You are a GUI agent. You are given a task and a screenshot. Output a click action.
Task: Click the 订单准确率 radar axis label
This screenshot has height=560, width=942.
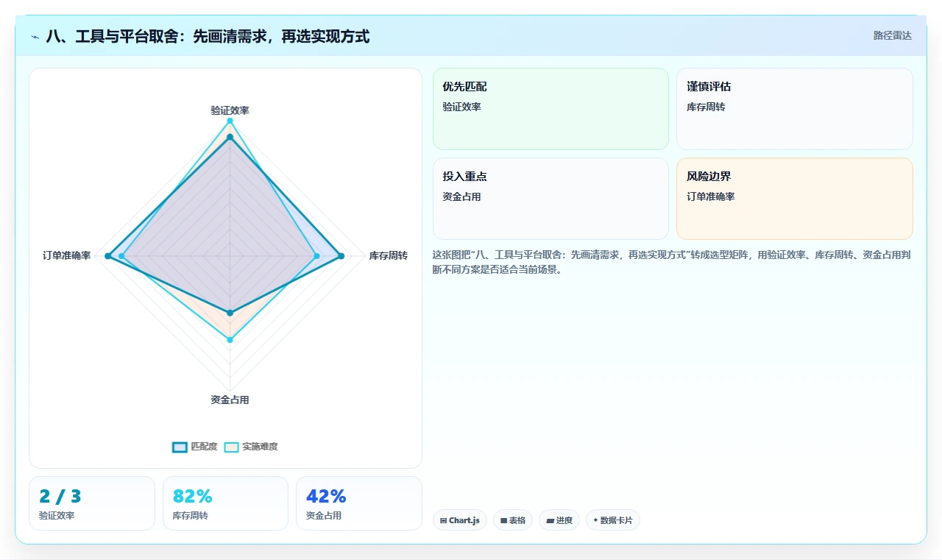pos(66,256)
